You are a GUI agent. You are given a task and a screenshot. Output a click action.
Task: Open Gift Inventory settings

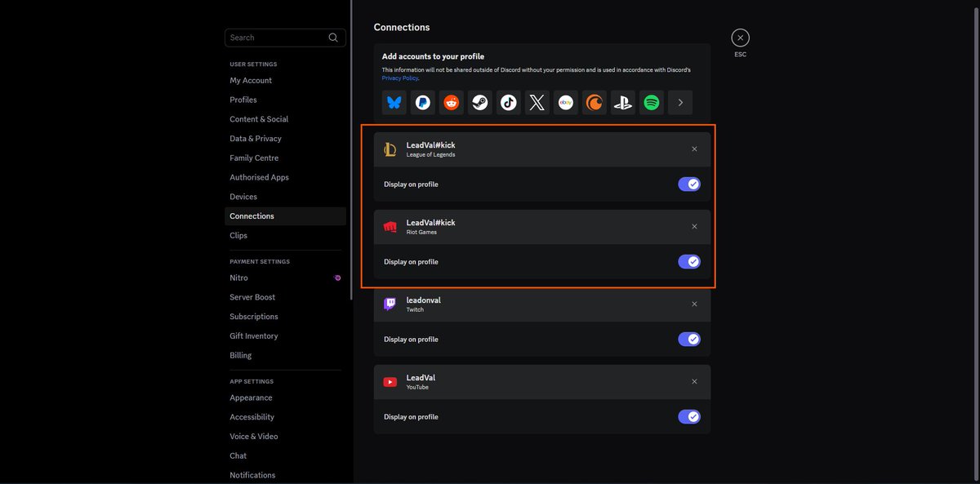[285, 336]
